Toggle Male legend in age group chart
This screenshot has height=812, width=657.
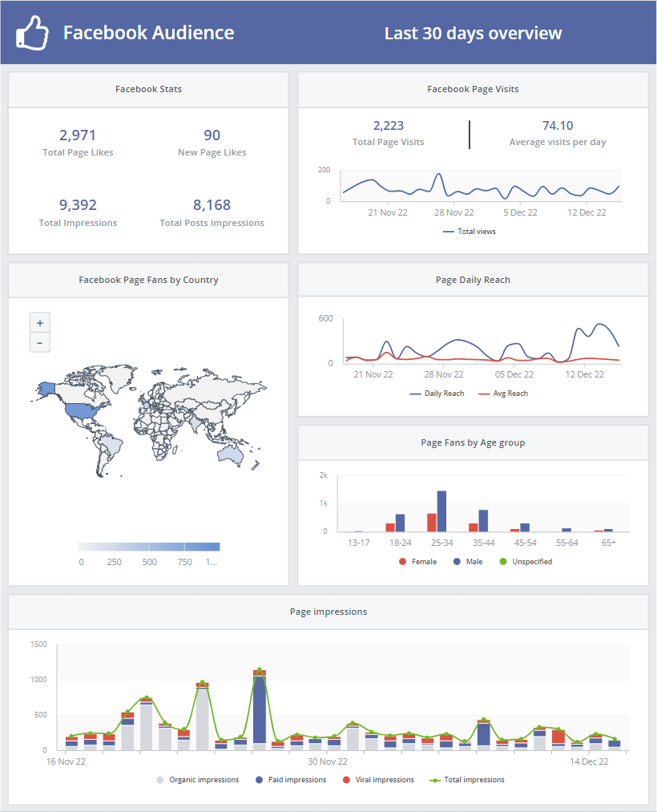[x=468, y=562]
